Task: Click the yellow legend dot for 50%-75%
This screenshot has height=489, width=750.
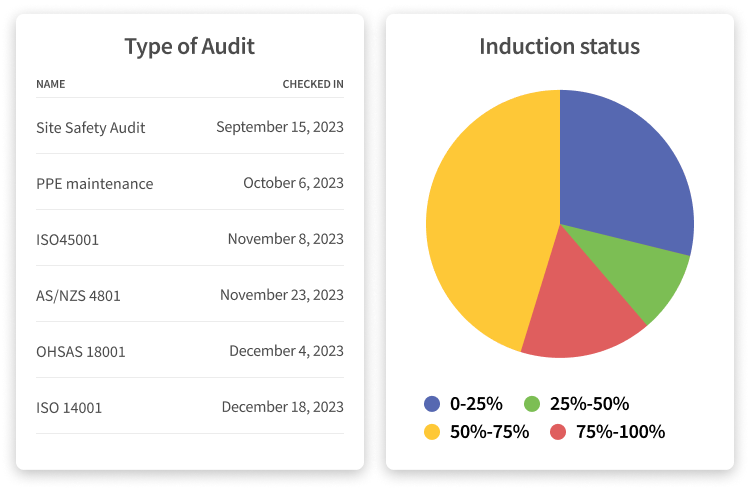Action: (432, 432)
